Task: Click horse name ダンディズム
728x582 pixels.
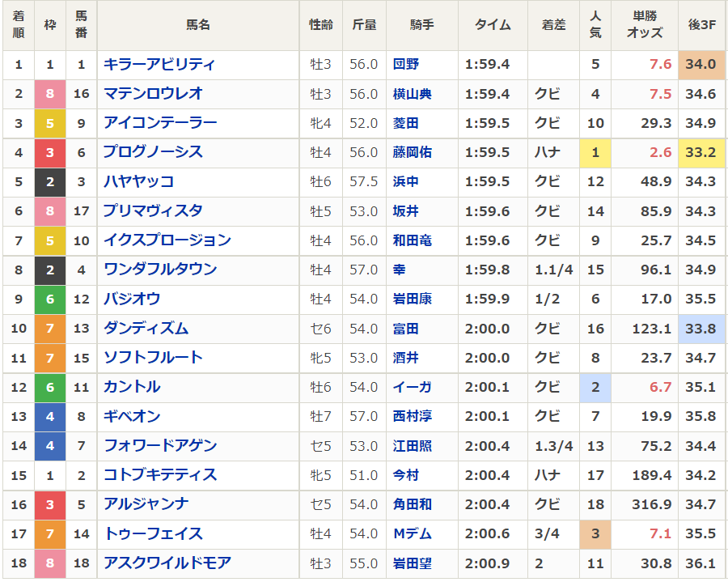Action: click(x=146, y=329)
